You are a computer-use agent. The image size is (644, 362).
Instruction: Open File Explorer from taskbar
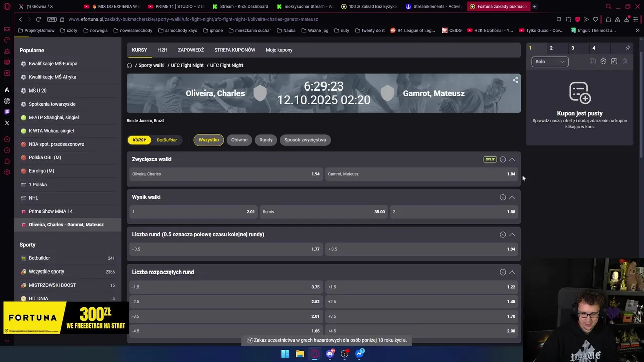(300, 354)
